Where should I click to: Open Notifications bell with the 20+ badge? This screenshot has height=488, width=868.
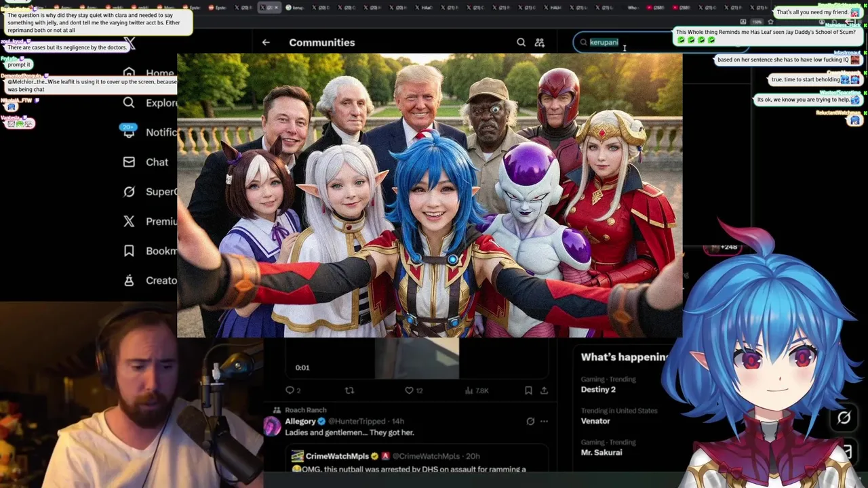pos(129,131)
